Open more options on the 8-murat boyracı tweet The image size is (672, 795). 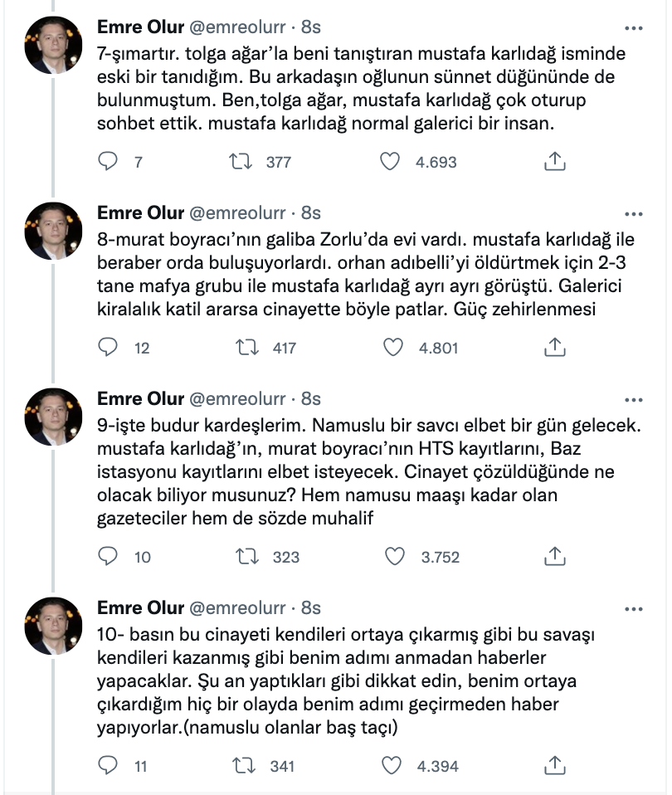[x=634, y=214]
